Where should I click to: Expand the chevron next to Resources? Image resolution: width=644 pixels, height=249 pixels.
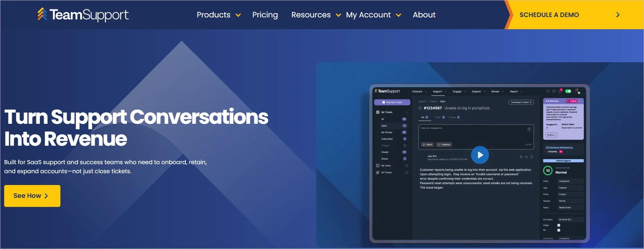pos(338,15)
